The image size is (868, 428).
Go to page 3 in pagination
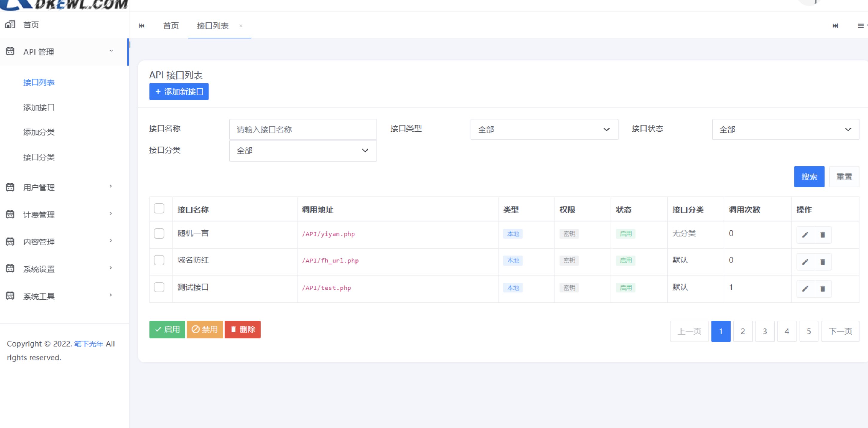pos(765,331)
